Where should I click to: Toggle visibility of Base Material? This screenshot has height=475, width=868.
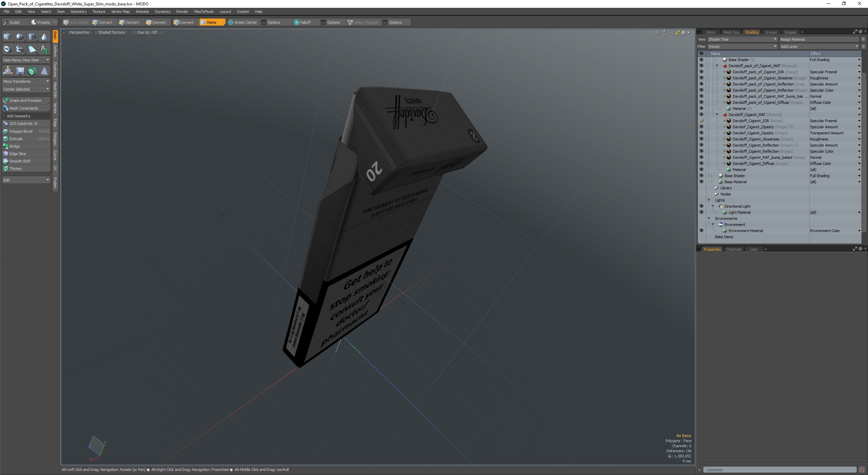(701, 182)
